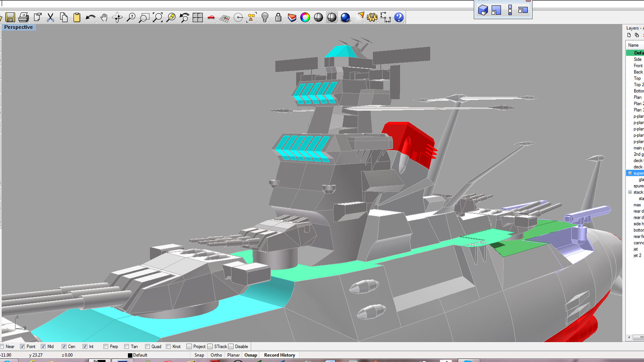Click the dimension tool icon
Viewport: 644px width, 362px height.
pyautogui.click(x=385, y=17)
